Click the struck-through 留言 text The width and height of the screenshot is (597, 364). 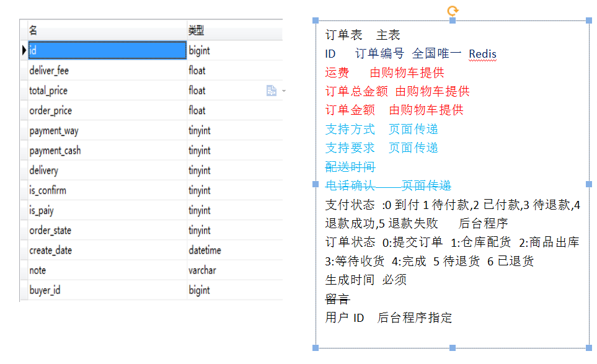click(337, 299)
